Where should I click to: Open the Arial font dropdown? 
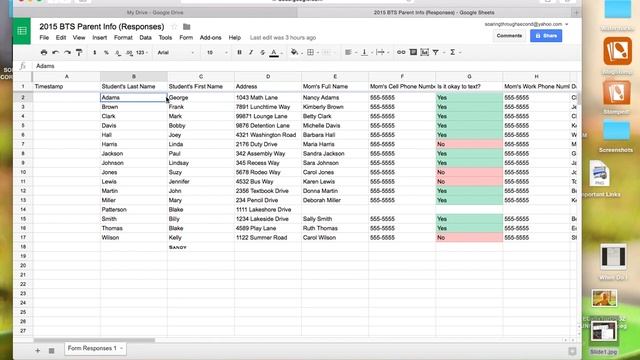point(176,52)
